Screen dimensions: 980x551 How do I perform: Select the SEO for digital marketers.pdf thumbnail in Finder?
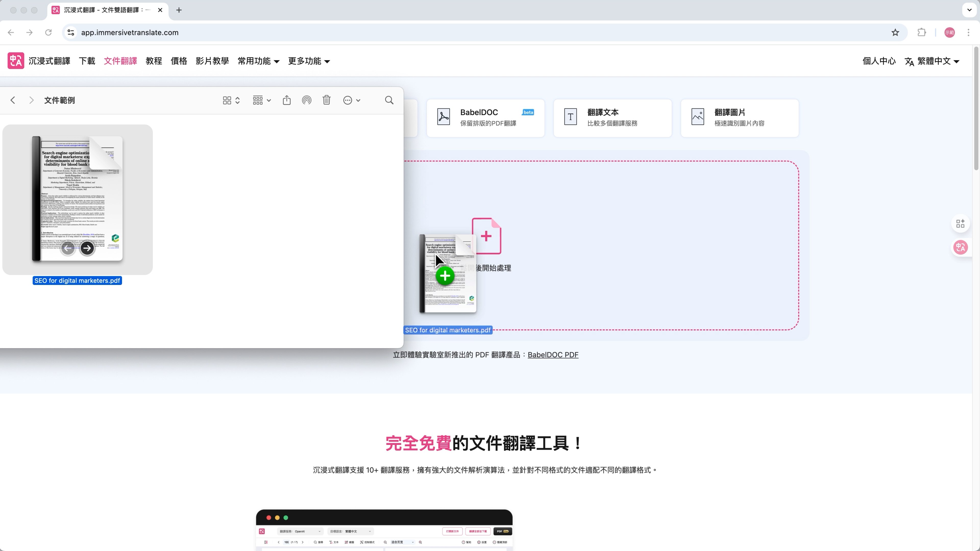[x=78, y=199]
